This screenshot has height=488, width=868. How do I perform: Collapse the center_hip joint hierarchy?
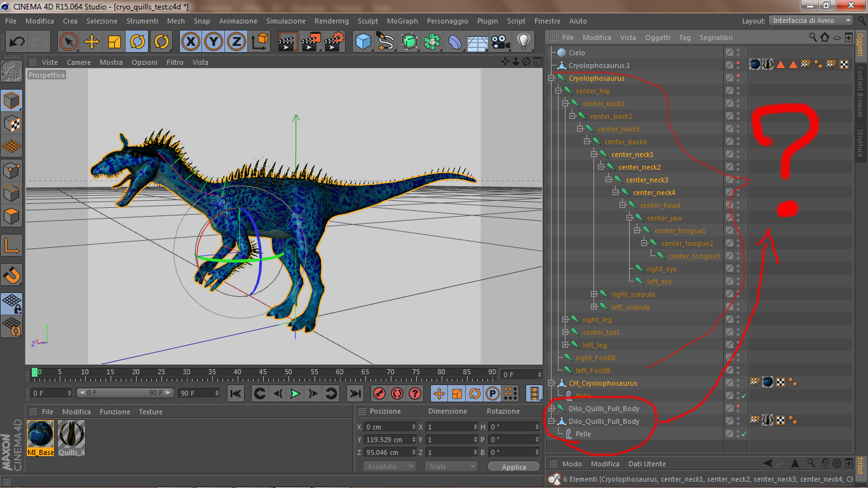(x=559, y=91)
